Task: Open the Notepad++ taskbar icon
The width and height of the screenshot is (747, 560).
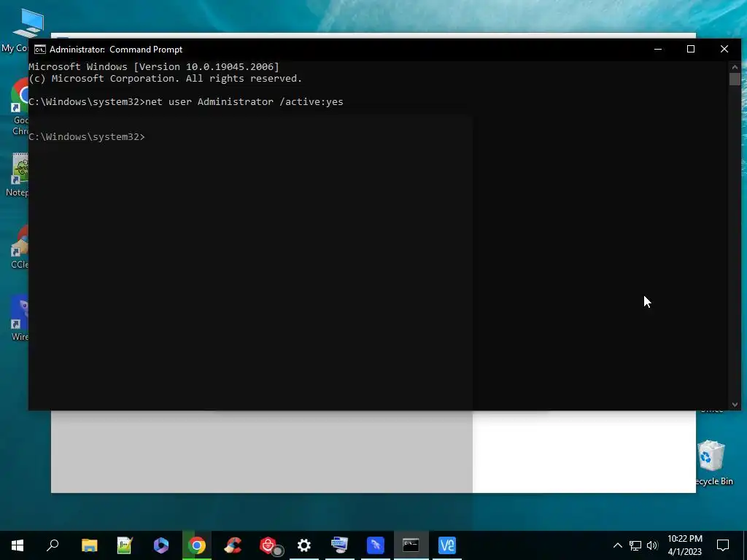Action: pos(125,545)
